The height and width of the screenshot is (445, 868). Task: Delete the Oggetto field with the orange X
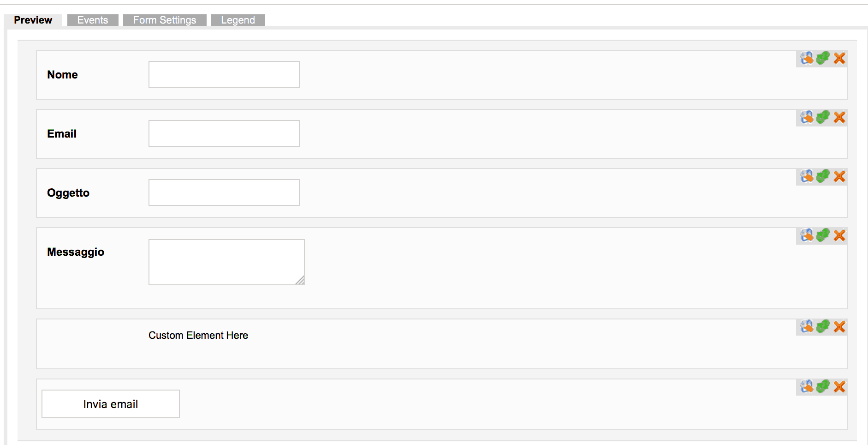(x=839, y=176)
